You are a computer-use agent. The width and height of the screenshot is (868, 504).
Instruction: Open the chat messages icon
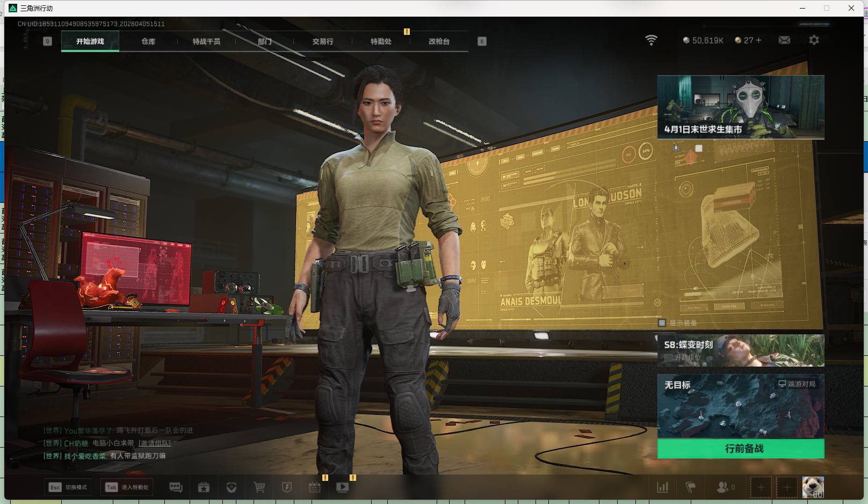pyautogui.click(x=176, y=487)
